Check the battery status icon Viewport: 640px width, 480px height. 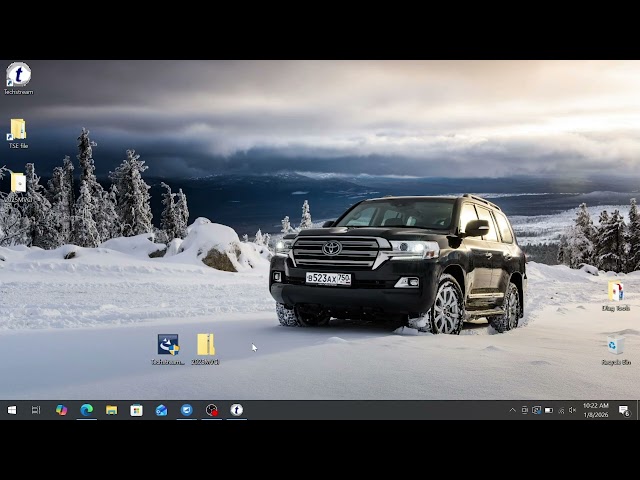coord(549,410)
